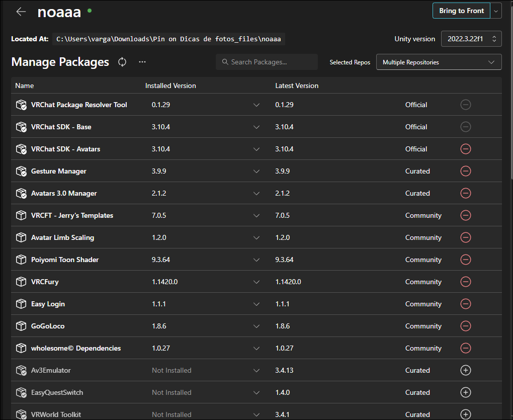Click latest version 3.4.13 of Av3Emulator
This screenshot has width=513, height=420.
click(x=284, y=370)
